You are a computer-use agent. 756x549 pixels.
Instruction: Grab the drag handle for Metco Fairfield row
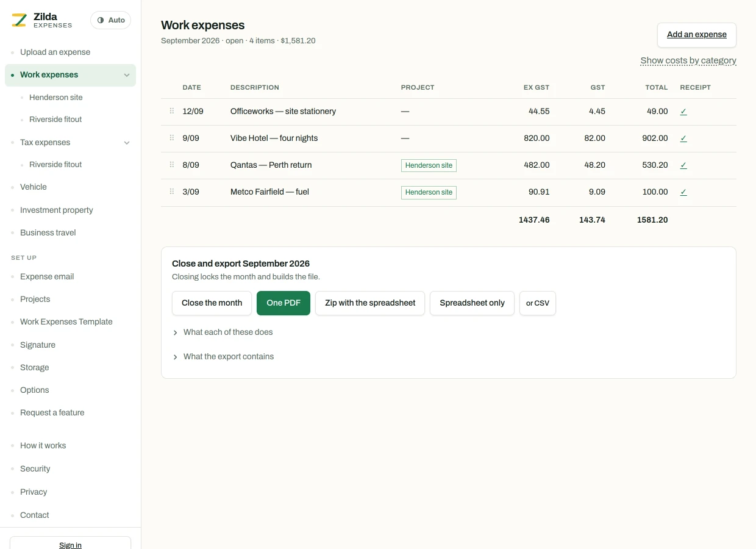pyautogui.click(x=172, y=192)
